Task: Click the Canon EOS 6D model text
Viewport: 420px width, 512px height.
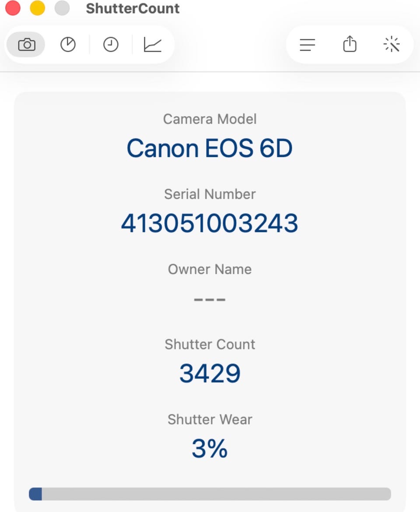Action: pos(210,148)
